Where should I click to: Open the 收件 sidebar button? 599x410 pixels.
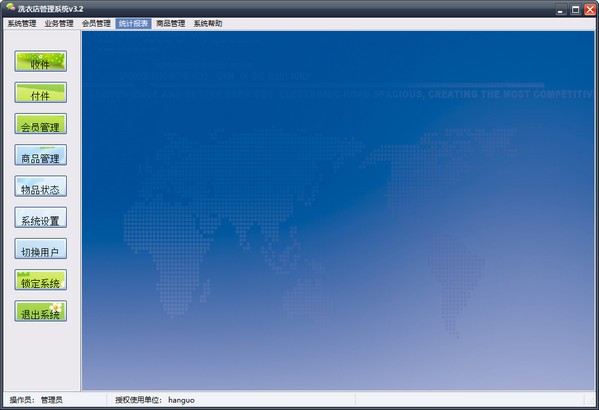click(40, 61)
